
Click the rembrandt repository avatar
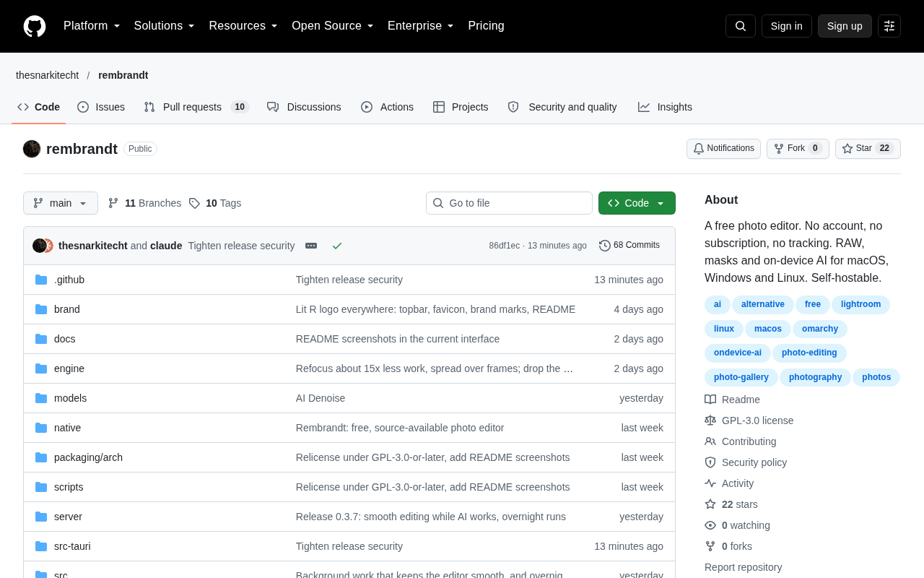point(32,149)
